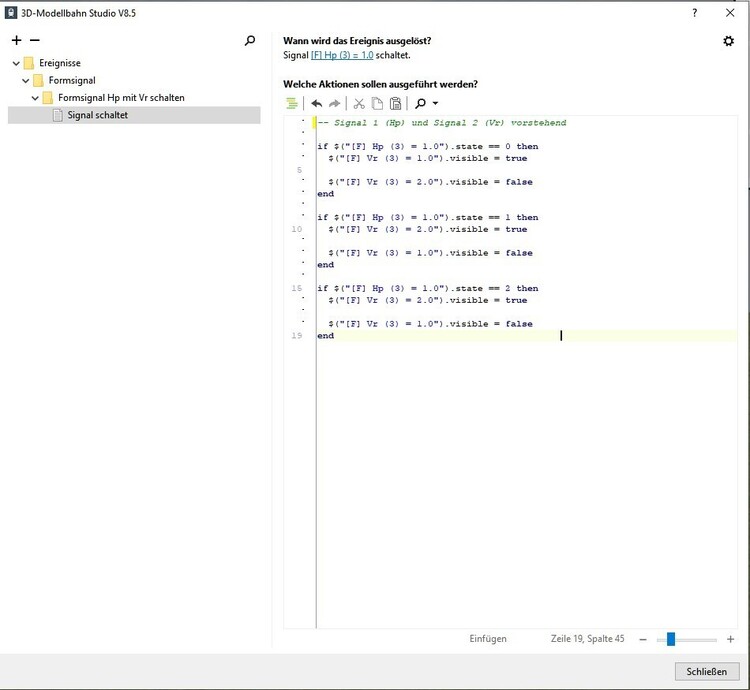Image resolution: width=750 pixels, height=690 pixels.
Task: Click the plus button to zoom in editor
Action: tap(730, 639)
